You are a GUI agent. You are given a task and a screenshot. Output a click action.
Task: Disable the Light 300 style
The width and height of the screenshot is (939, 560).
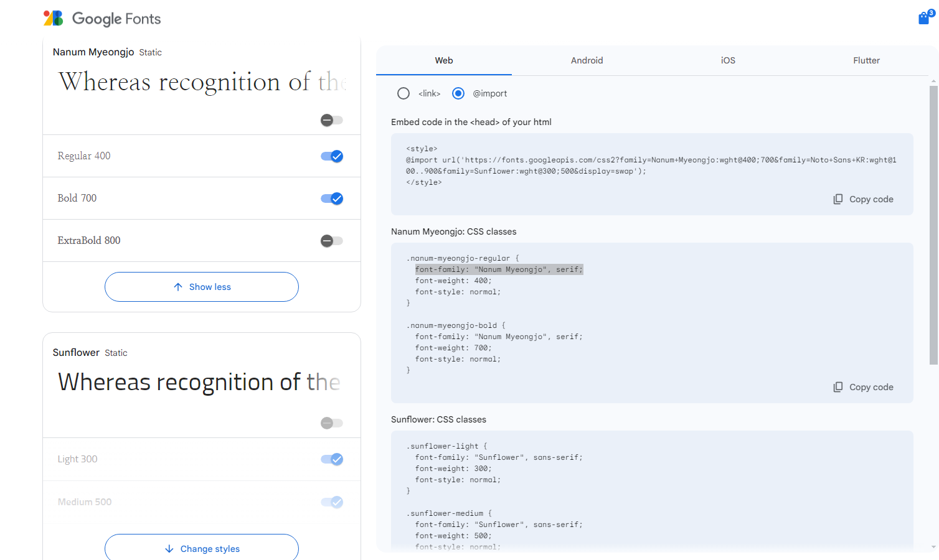click(332, 459)
